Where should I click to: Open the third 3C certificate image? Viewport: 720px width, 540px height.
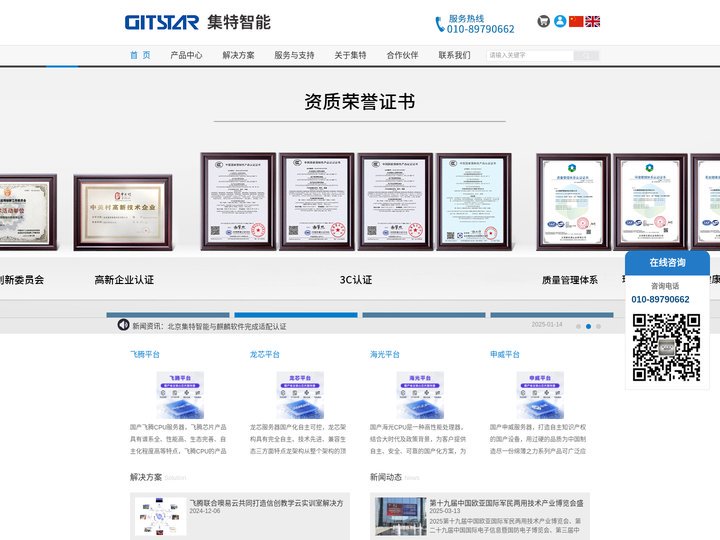395,202
